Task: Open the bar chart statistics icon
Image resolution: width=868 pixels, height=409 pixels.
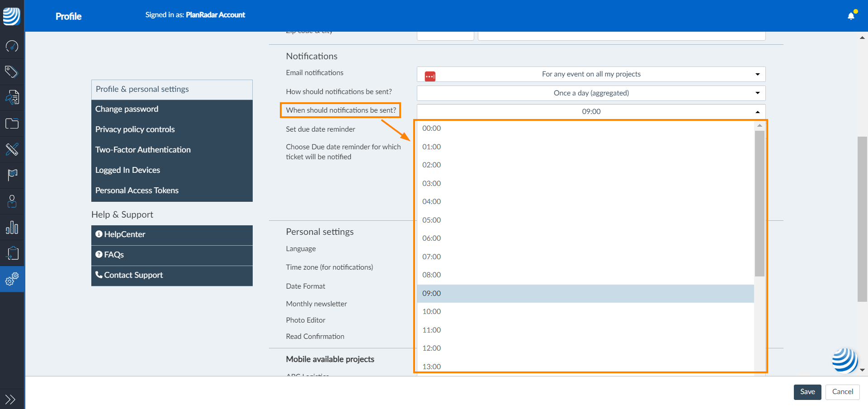Action: 12,228
